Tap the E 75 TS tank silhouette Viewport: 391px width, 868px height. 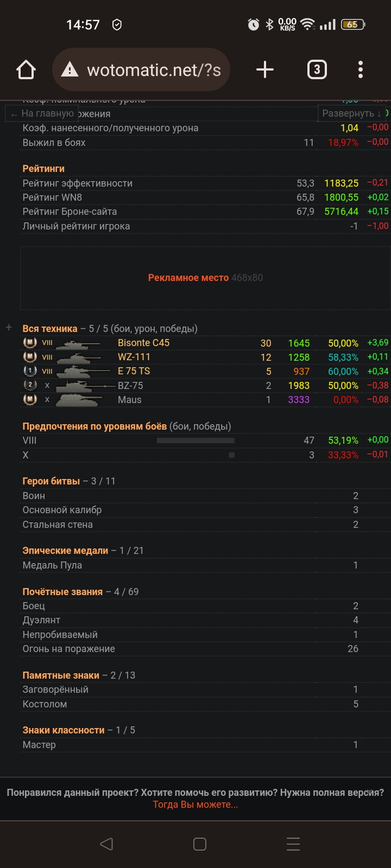coord(81,372)
